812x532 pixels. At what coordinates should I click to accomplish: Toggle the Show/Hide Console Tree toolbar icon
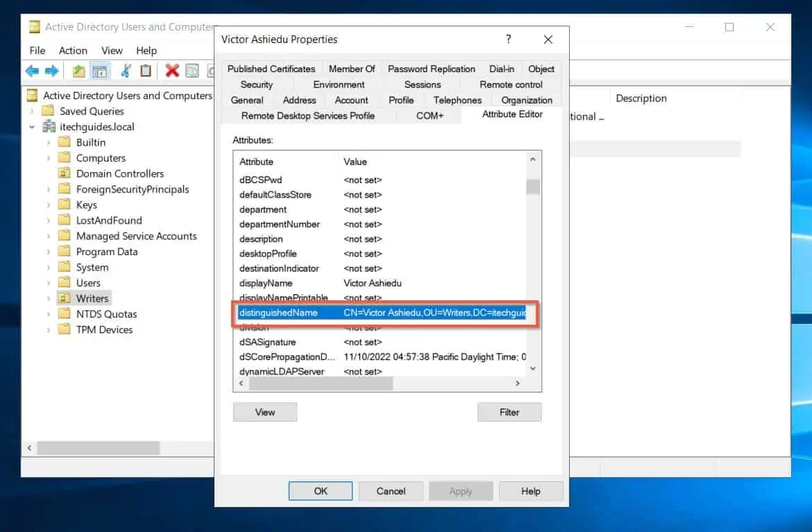tap(99, 71)
